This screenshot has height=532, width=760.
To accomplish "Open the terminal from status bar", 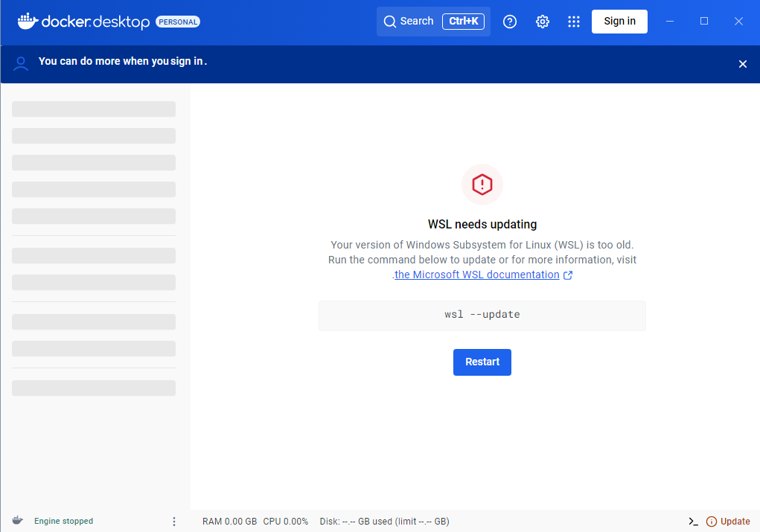I will pos(693,522).
